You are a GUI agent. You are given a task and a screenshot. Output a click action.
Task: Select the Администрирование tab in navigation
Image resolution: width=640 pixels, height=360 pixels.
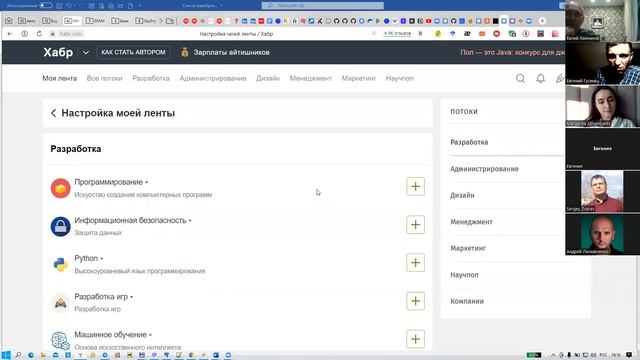tap(213, 78)
